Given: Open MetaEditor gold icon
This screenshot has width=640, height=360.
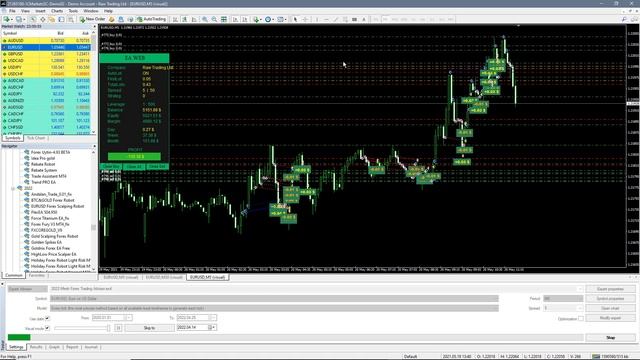Looking at the screenshot, I should pyautogui.click(x=111, y=19).
